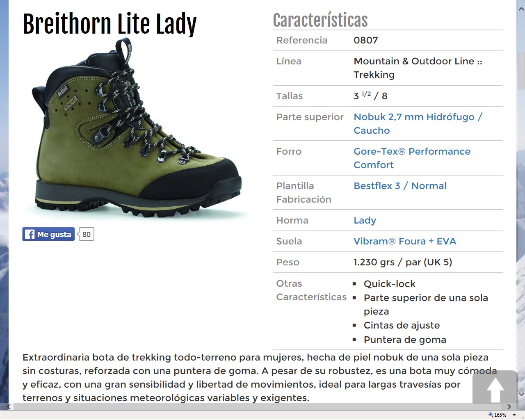Open the Bestflex 3 / Normal link

click(400, 186)
